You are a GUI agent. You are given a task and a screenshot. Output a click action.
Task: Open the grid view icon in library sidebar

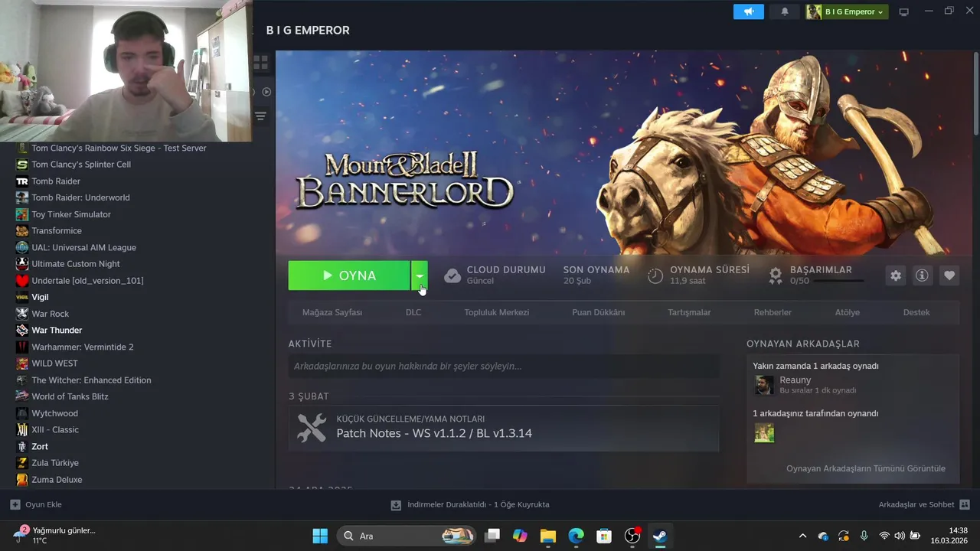(x=261, y=62)
